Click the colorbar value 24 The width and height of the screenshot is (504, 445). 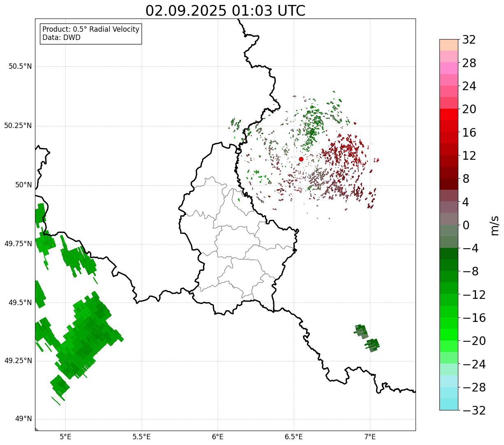[x=469, y=86]
